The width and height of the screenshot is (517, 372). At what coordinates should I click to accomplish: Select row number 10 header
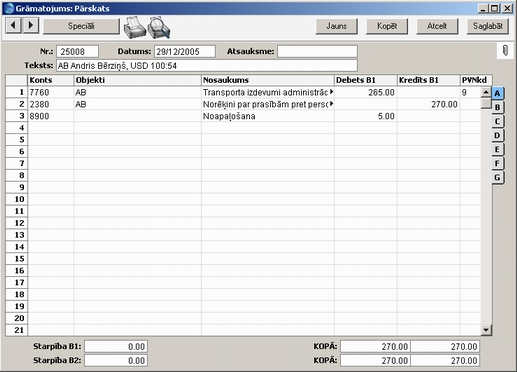[x=16, y=199]
